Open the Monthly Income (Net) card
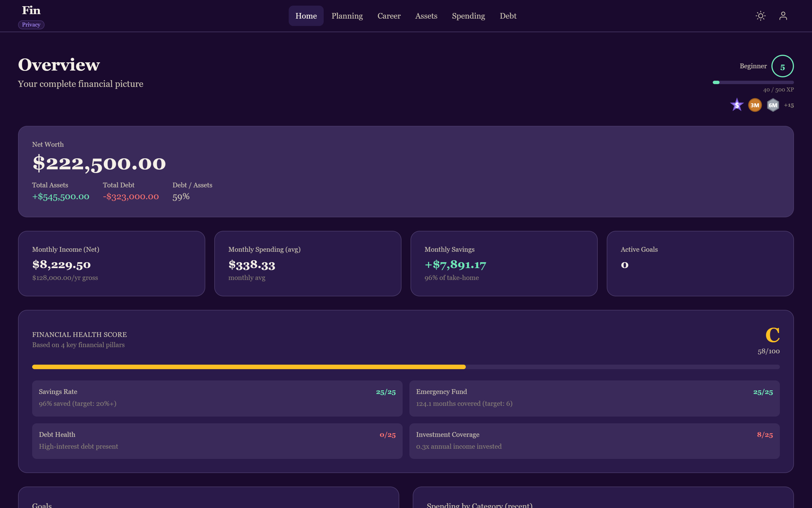Image resolution: width=812 pixels, height=508 pixels. (112, 263)
